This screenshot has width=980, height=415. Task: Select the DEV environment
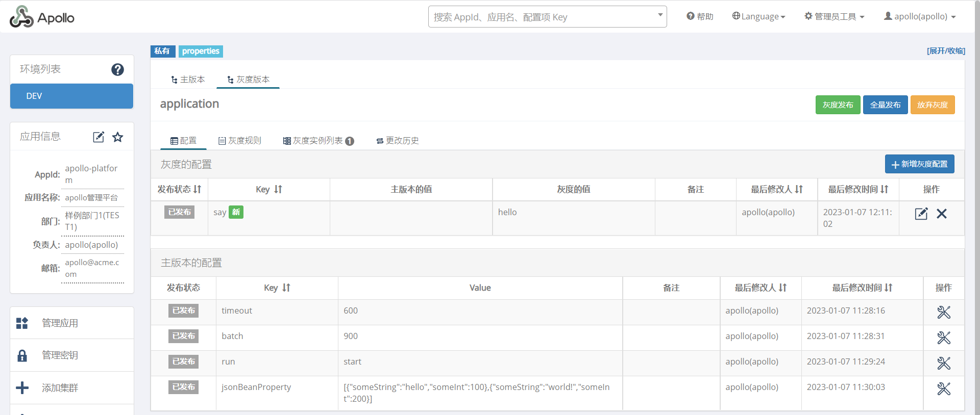(x=71, y=96)
